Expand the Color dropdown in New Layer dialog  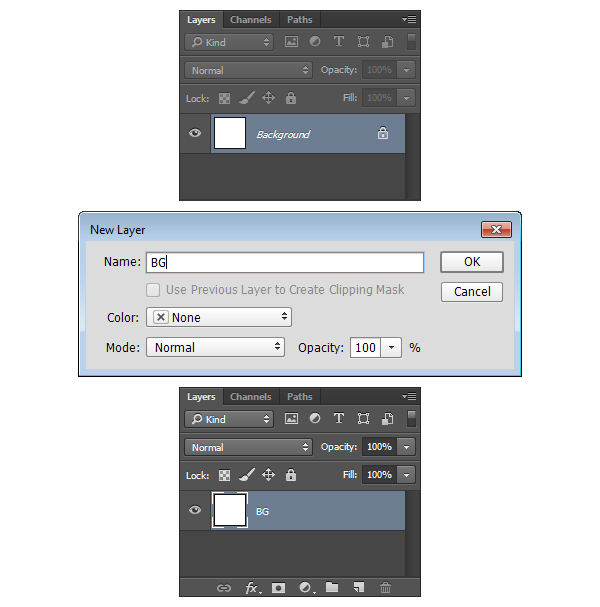pos(218,317)
